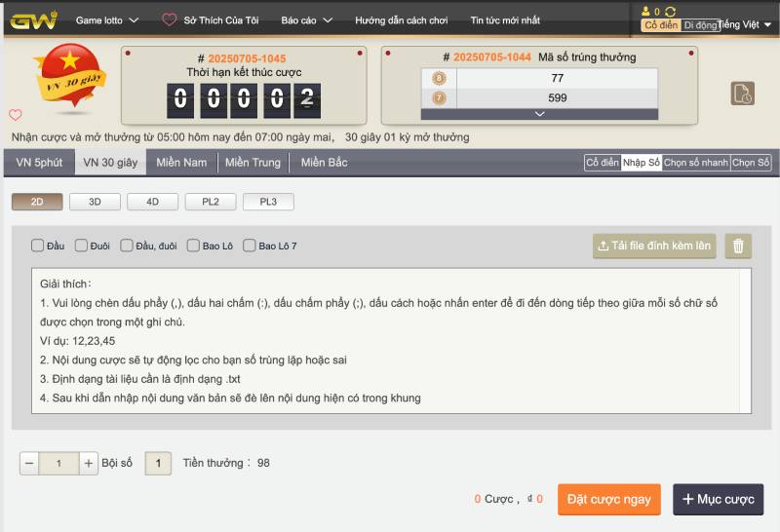Screen dimensions: 780x532
Task: Tick the Bao Lô checkbox
Action: [x=193, y=247]
